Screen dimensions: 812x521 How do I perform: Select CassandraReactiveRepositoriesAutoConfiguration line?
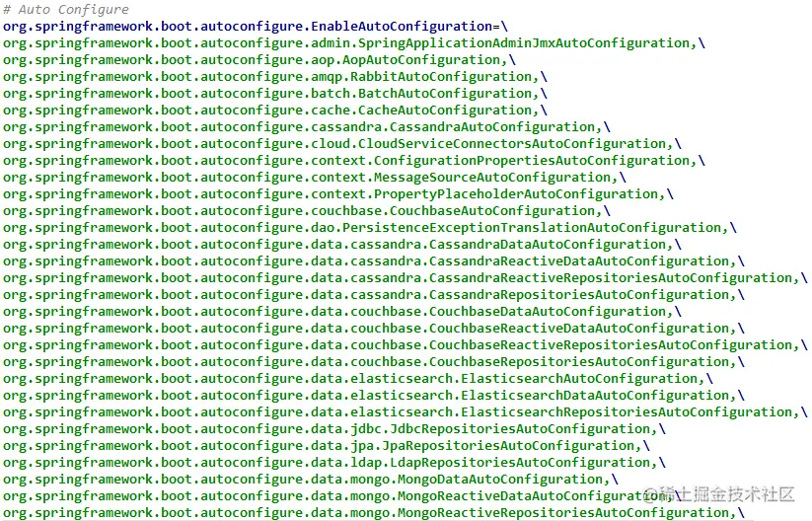coord(406,278)
